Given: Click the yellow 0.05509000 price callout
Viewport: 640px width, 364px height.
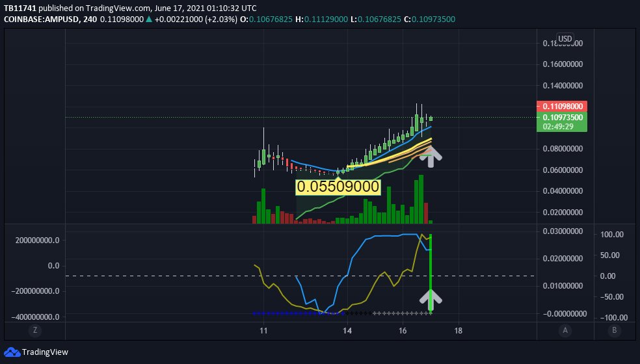Looking at the screenshot, I should click(338, 187).
